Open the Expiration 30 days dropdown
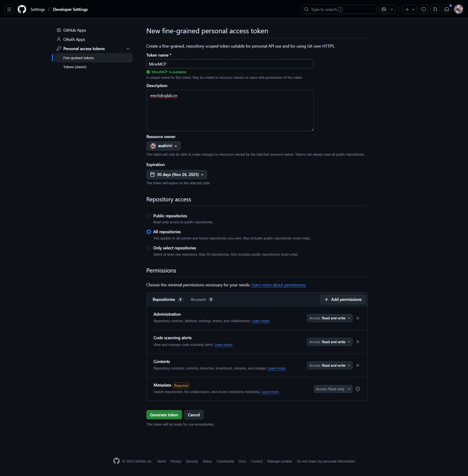The height and width of the screenshot is (476, 468). click(177, 174)
